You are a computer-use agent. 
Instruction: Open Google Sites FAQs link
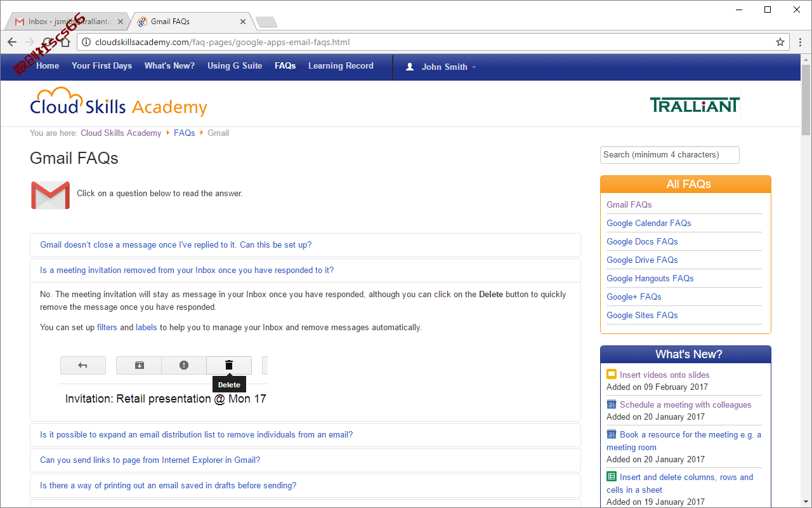coord(642,315)
